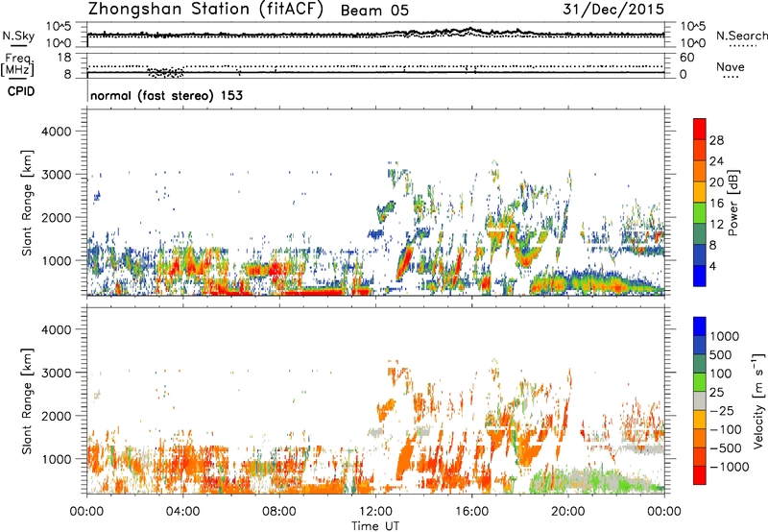This screenshot has height=532, width=768.
Task: Click the "500" tick on Velocity scale
Action: pos(721,354)
